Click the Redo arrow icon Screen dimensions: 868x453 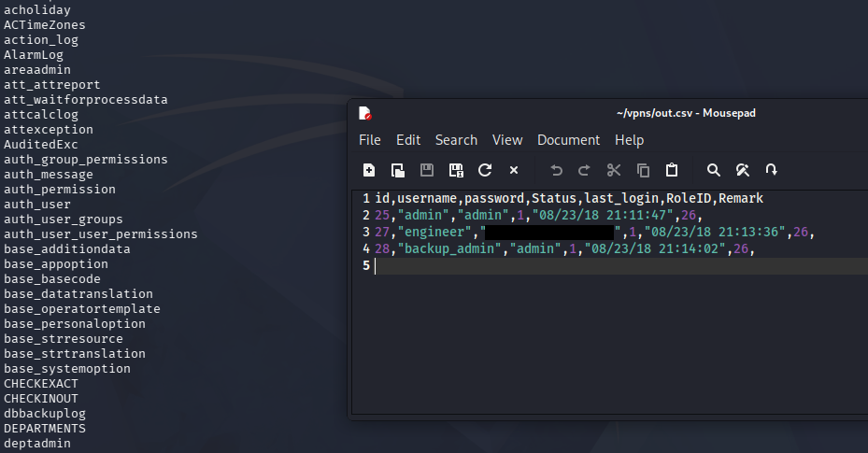click(585, 170)
